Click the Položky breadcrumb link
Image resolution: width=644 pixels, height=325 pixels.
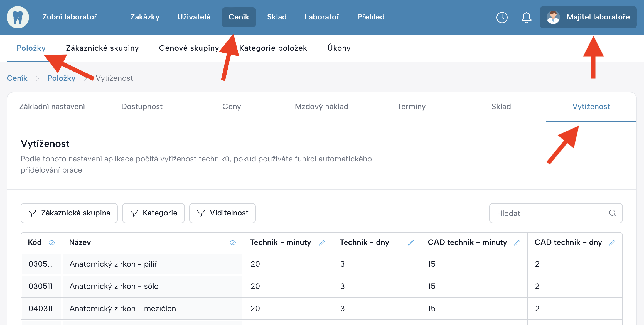[x=62, y=78]
